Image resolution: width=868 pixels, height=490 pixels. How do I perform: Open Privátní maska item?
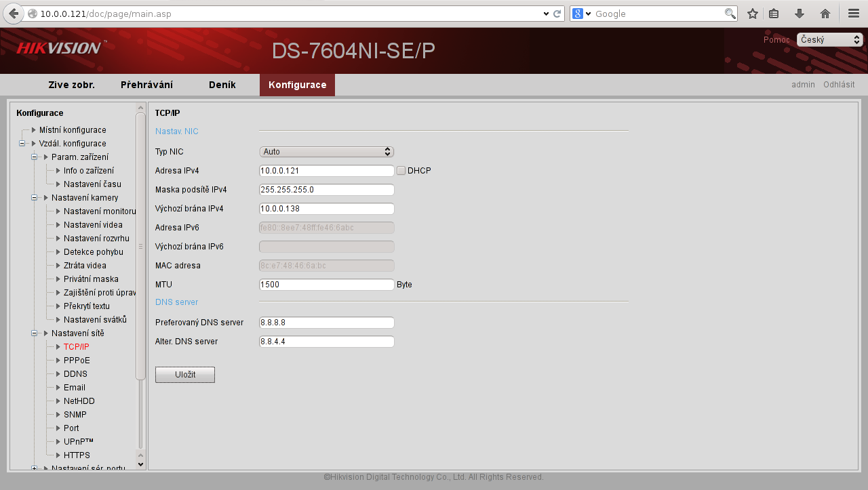[91, 279]
